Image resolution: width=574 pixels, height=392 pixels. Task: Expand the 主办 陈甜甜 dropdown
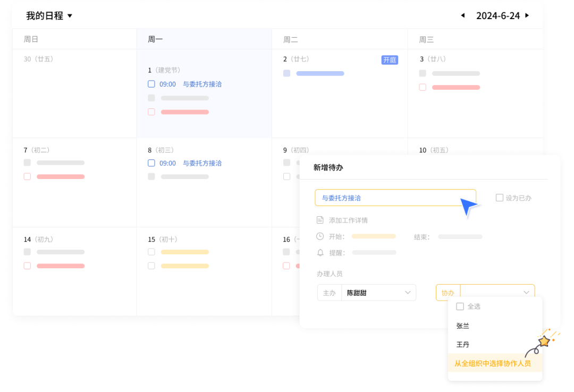408,293
